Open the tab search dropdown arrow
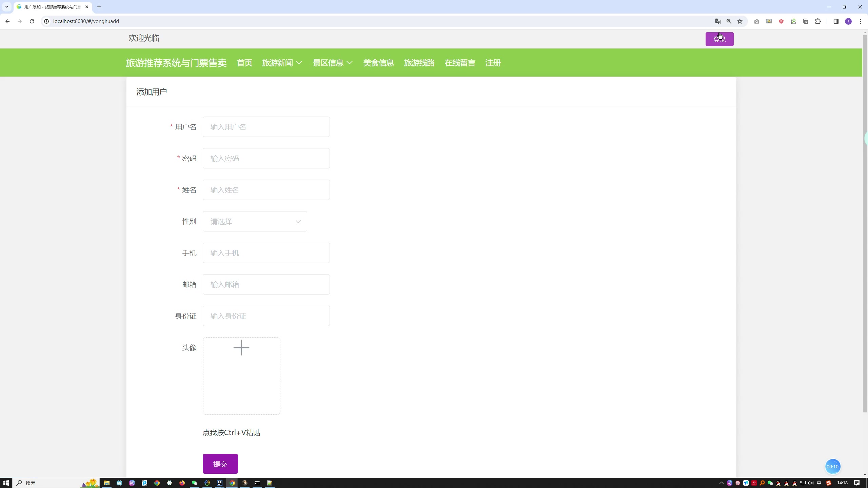Screen dimensions: 868x488 pos(6,7)
